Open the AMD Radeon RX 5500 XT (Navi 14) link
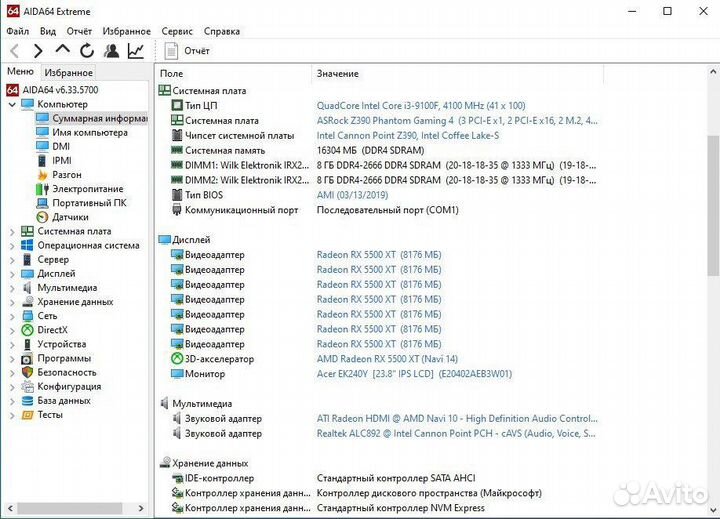This screenshot has width=720, height=519. click(387, 359)
